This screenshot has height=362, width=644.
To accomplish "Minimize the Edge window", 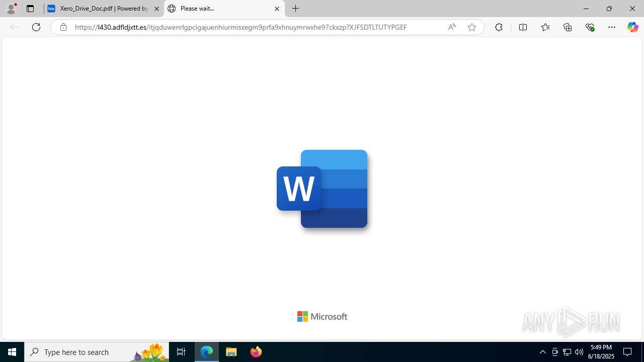I will [586, 9].
